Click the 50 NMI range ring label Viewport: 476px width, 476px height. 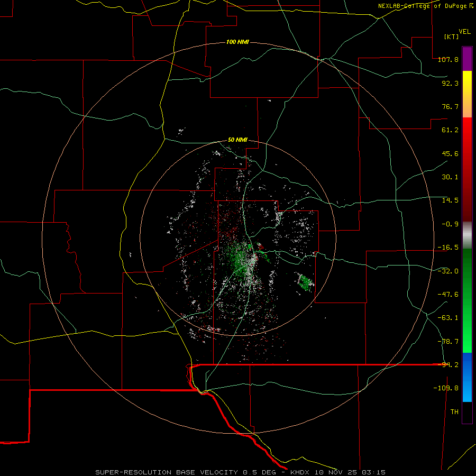[237, 140]
